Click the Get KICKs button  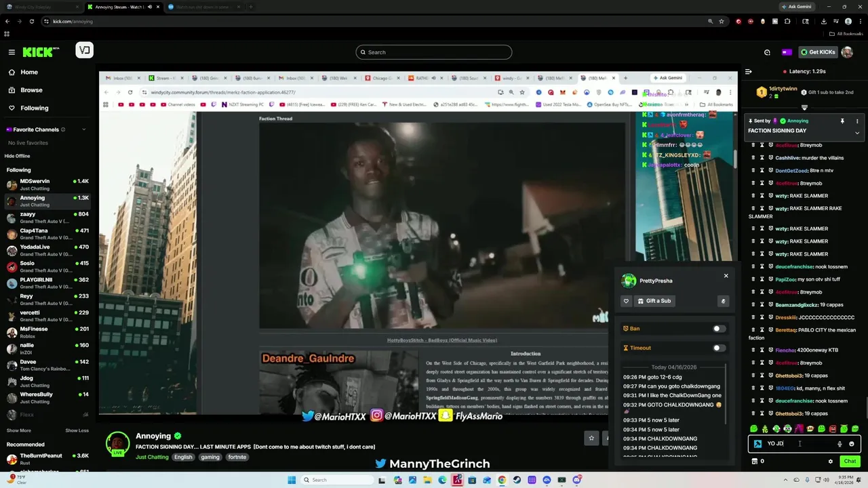click(x=817, y=52)
